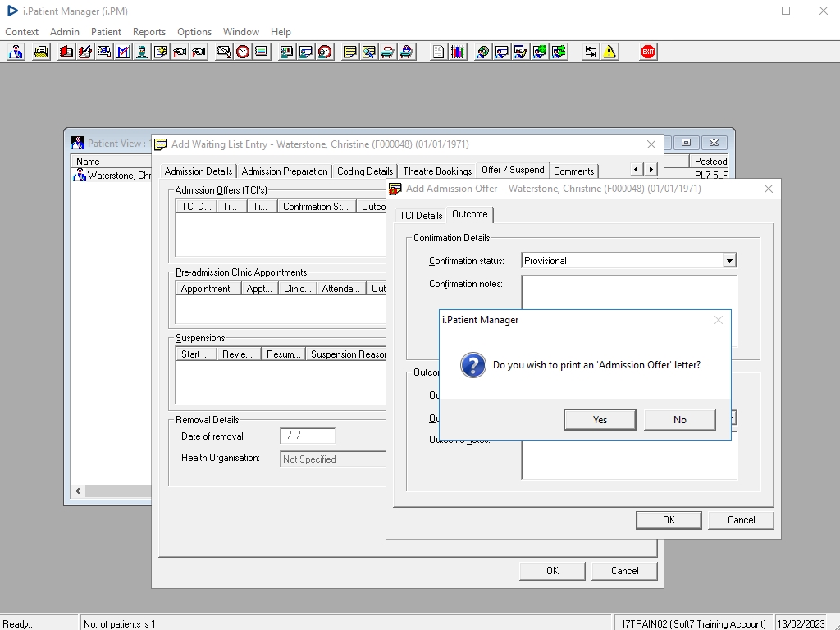The width and height of the screenshot is (840, 630).
Task: Open the Context menu
Action: 21,32
